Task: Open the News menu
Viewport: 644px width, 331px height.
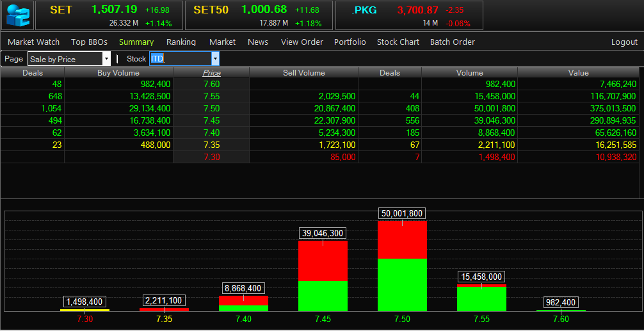Action: [258, 42]
